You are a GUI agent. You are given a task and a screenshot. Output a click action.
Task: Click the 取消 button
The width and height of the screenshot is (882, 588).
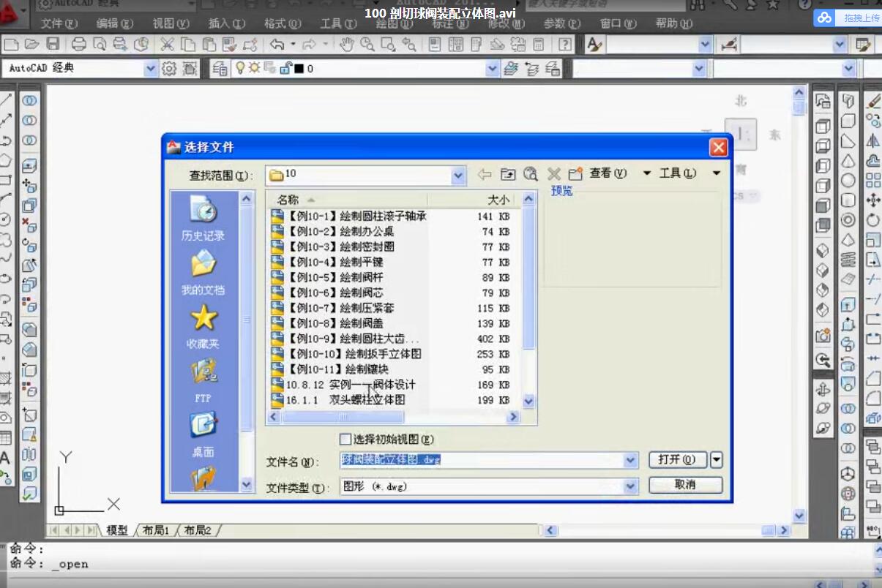pyautogui.click(x=685, y=484)
